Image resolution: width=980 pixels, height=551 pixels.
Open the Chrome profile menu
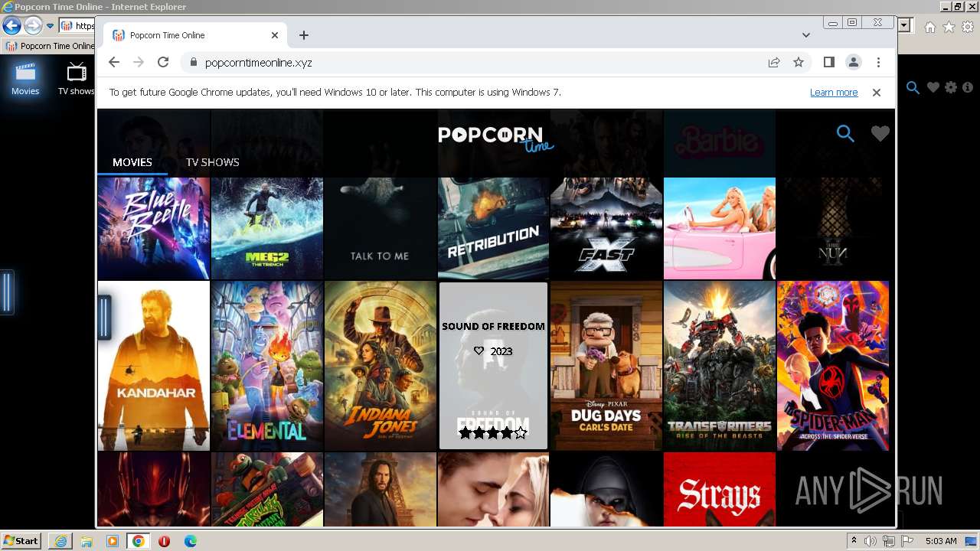pos(853,63)
